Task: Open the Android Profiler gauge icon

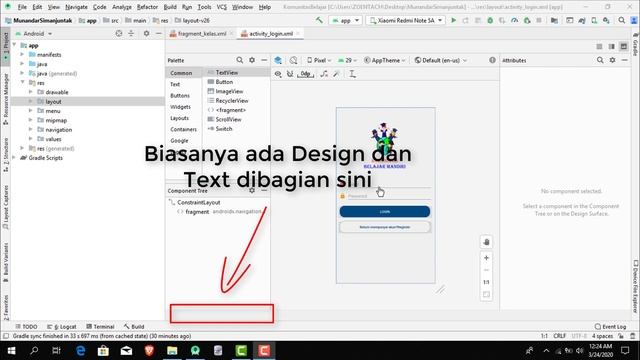Action: 514,20
